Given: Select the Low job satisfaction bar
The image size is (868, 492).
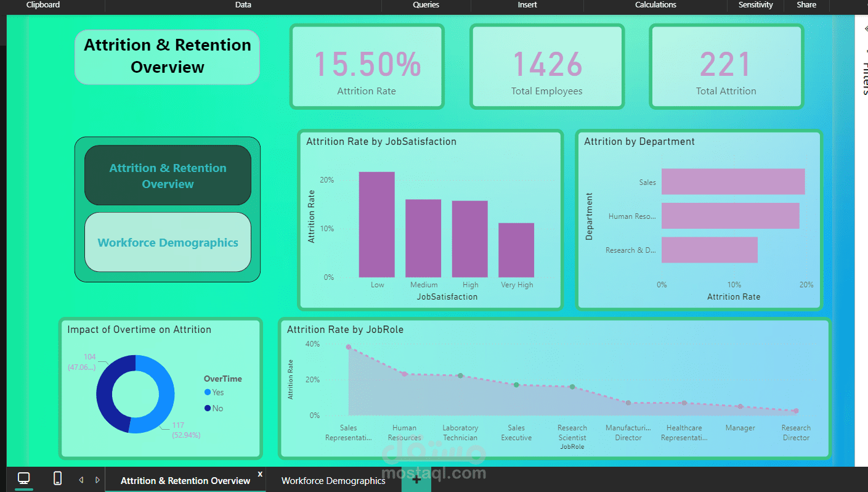Looking at the screenshot, I should pyautogui.click(x=377, y=224).
